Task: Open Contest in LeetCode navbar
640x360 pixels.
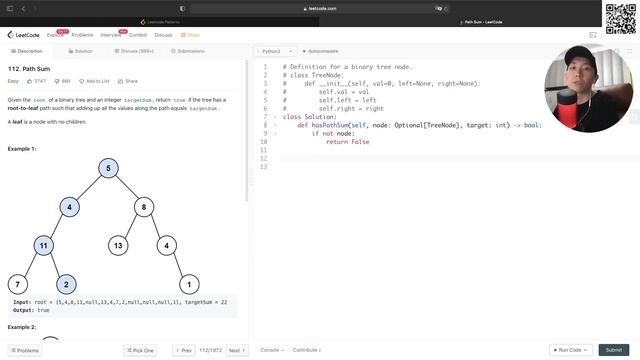Action: 138,35
